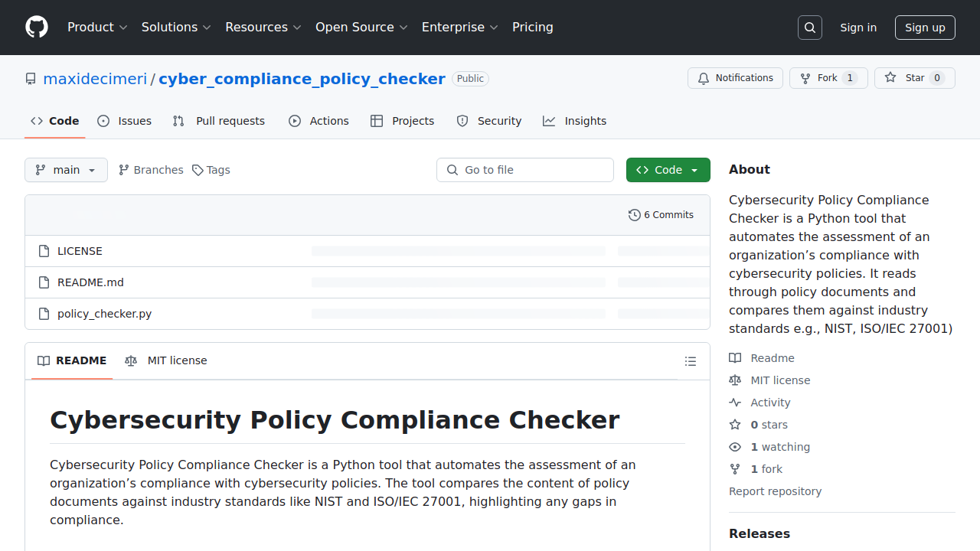Click the bell icon in Notifications
Screen dimensions: 980x551
tap(704, 78)
